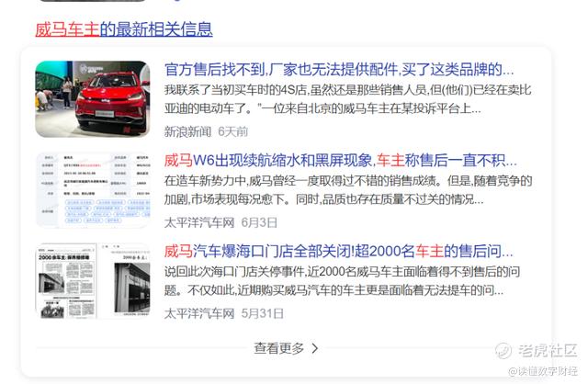Click snippet line 亚迪的电动车了
Screen dimensions: 588x384
322,108
